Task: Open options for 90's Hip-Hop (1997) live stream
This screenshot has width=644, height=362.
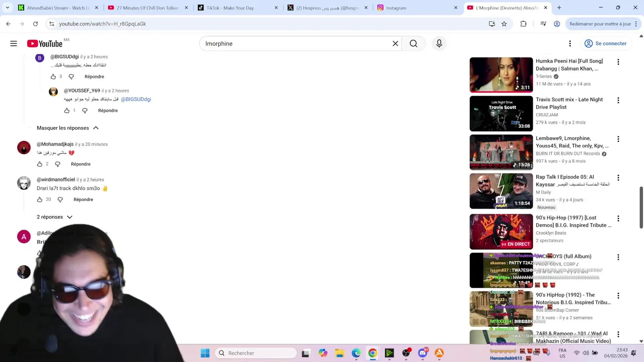Action: point(618,219)
